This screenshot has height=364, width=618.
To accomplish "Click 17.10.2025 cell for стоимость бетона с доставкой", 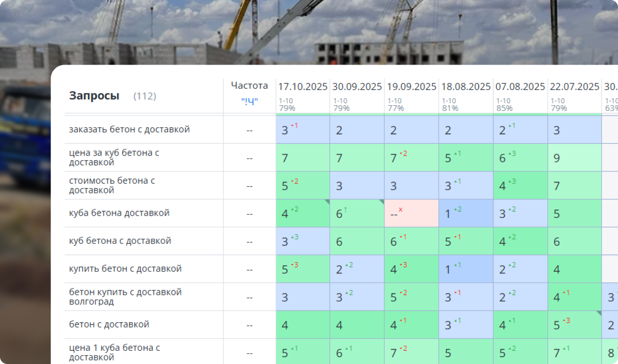I will click(x=303, y=185).
